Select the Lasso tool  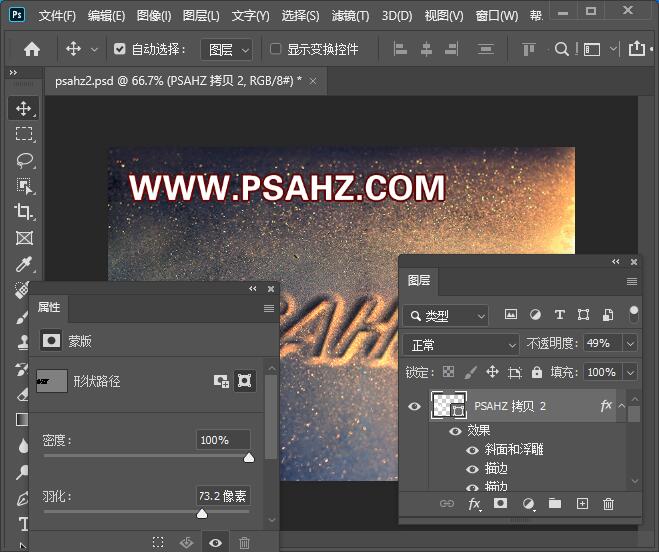click(x=24, y=160)
